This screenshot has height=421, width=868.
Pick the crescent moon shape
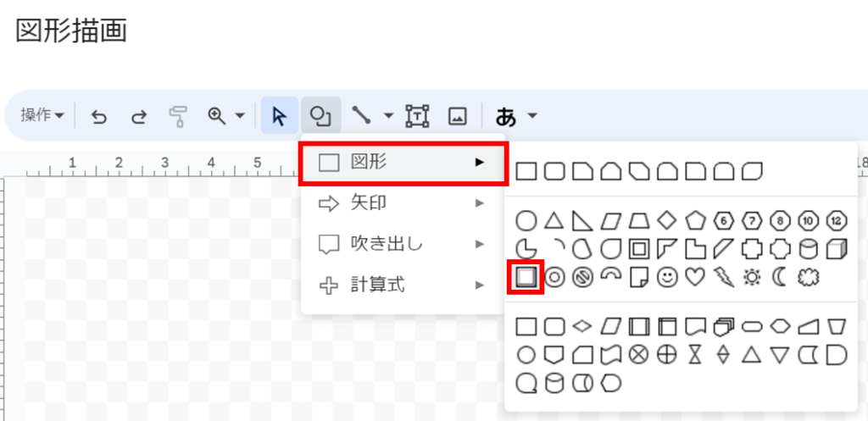tap(780, 277)
